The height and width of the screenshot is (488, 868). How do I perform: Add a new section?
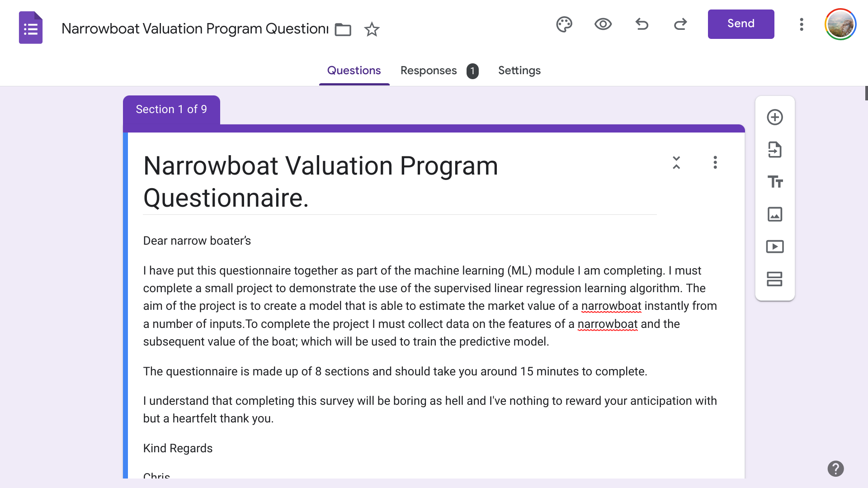click(775, 279)
